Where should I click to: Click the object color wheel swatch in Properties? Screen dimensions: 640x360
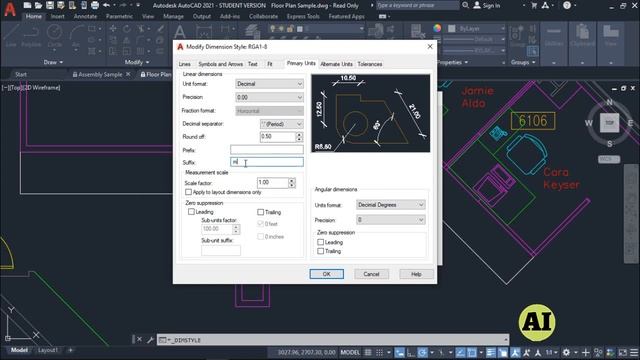click(437, 28)
